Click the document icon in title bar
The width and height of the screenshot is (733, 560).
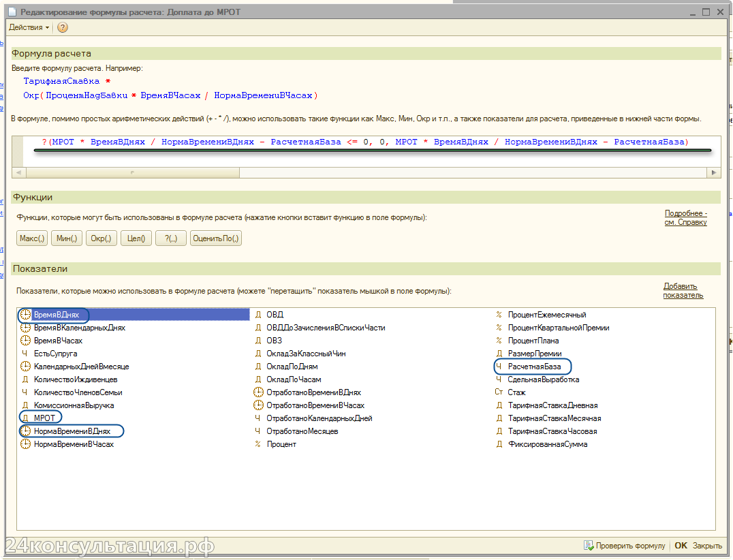pyautogui.click(x=12, y=12)
